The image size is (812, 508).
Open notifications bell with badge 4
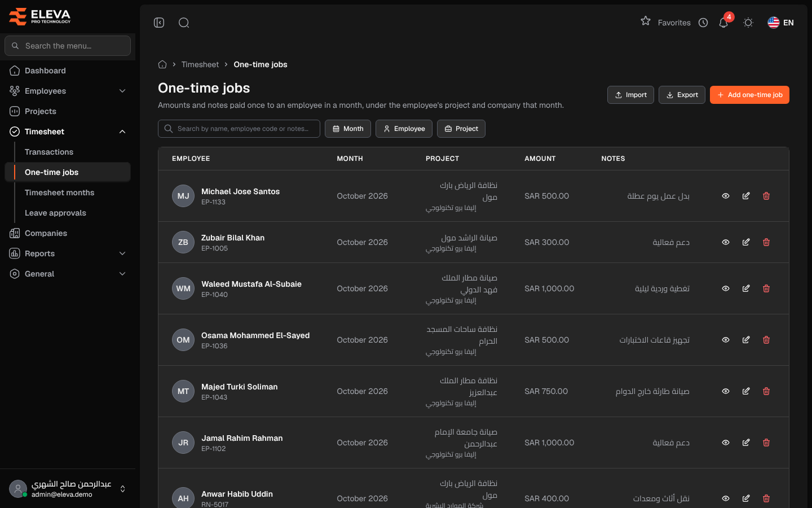(x=723, y=23)
